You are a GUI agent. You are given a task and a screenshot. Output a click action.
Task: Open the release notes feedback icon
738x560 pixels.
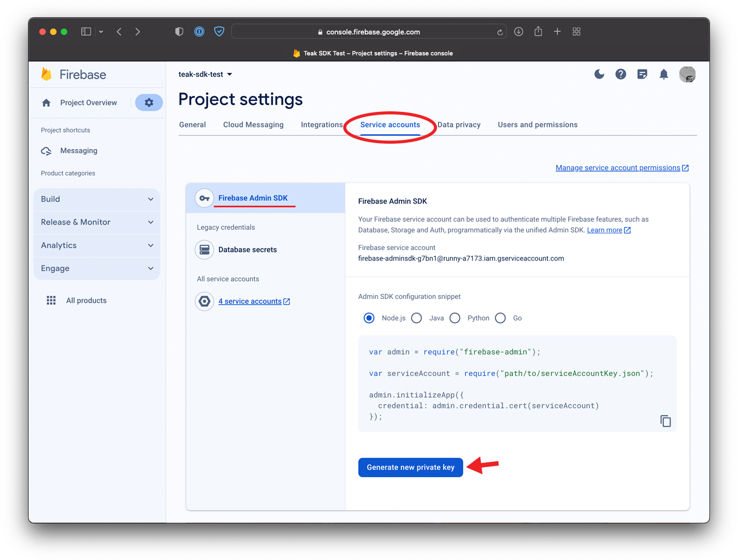(642, 74)
